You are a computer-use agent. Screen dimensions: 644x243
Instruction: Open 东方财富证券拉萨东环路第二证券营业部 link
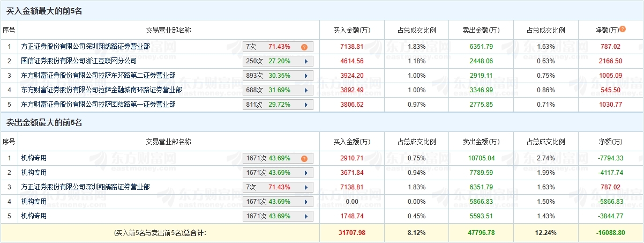tap(98, 76)
